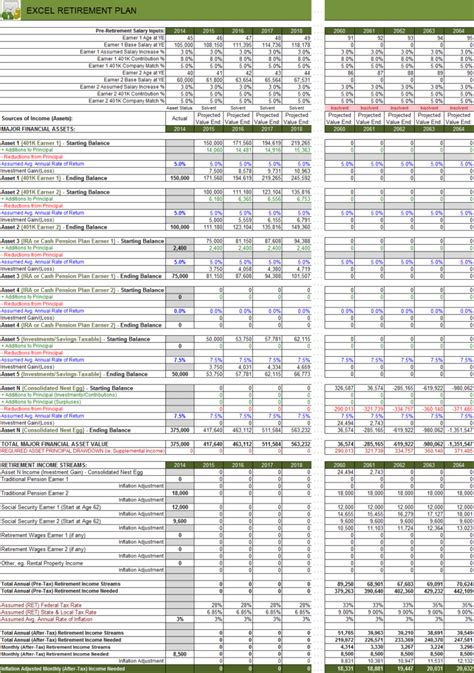Select Asset 4 IRA Earner 2 Starting Balance label
This screenshot has height=673, width=474.
click(x=82, y=290)
